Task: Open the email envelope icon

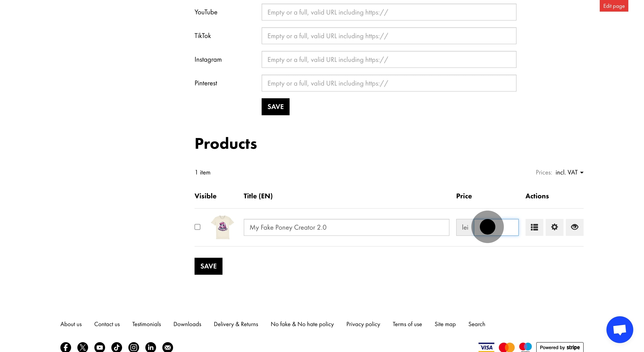Action: [167, 347]
